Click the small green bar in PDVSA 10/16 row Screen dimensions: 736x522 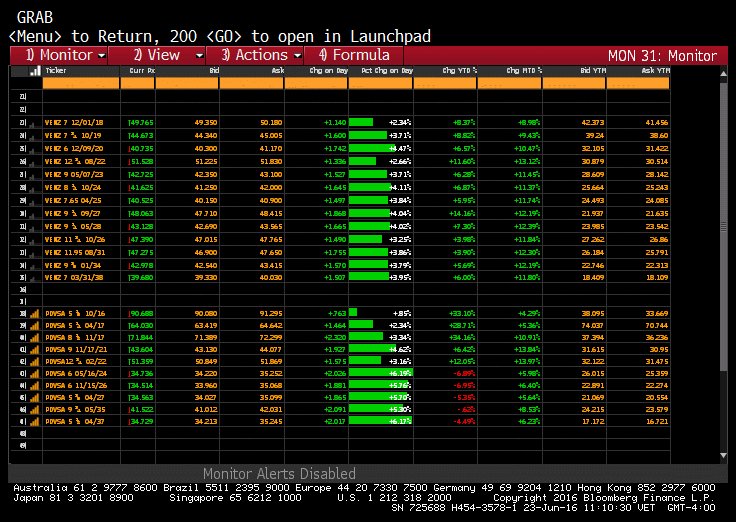click(x=353, y=313)
